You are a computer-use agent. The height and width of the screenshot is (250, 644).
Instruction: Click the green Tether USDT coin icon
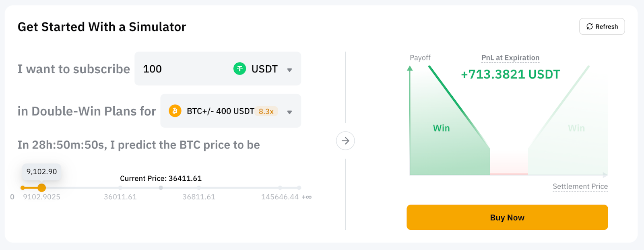(239, 69)
